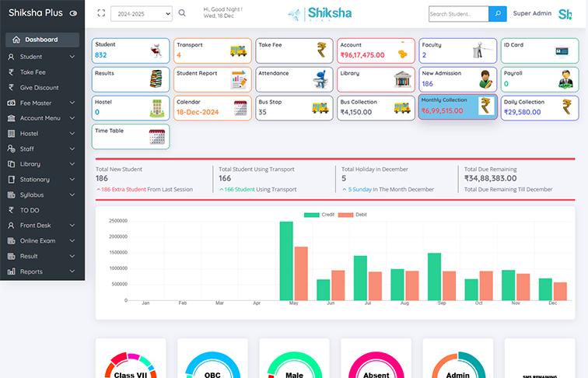Toggle the Debit legend in chart
This screenshot has height=378, width=588.
352,215
